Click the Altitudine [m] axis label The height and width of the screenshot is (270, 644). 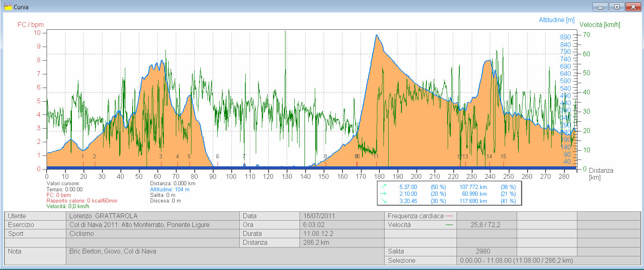(556, 20)
